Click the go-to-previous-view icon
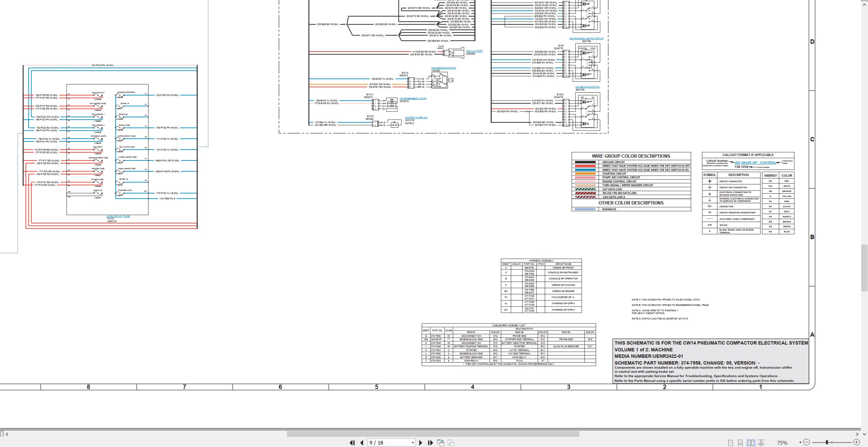Screen dimensions: 868x447 [441, 443]
